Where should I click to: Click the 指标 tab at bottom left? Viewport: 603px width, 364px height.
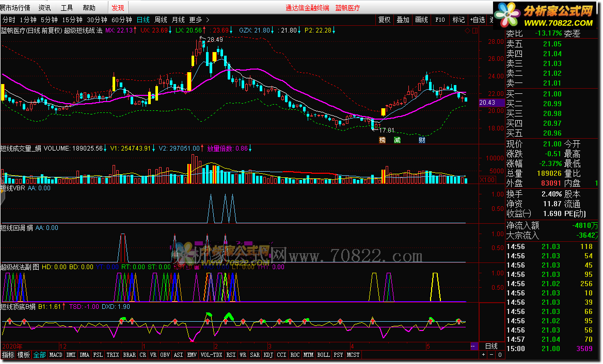[8, 355]
